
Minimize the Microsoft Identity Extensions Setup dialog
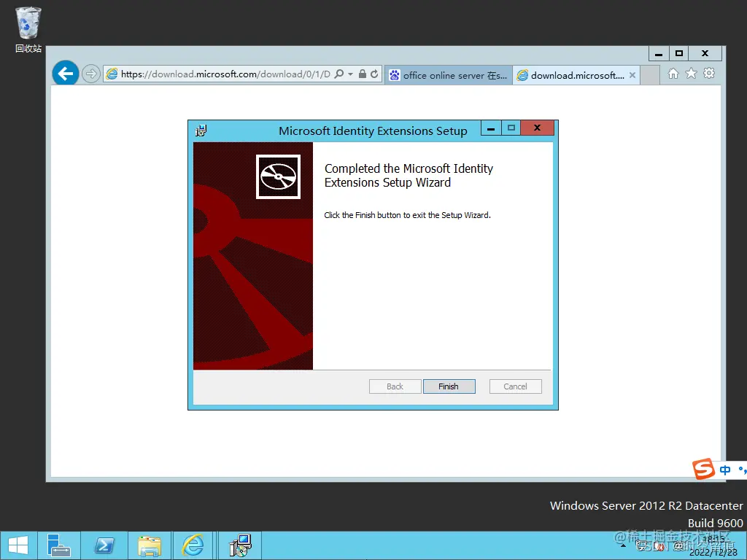491,128
